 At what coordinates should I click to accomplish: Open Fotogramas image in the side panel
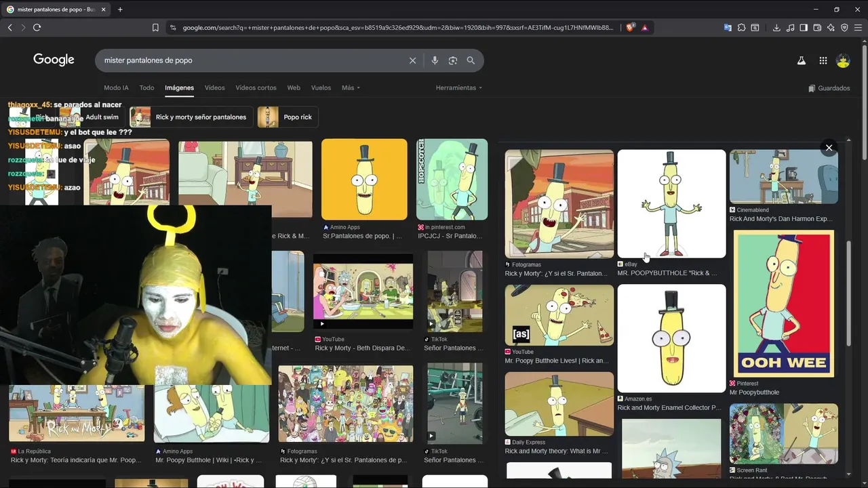tap(559, 204)
